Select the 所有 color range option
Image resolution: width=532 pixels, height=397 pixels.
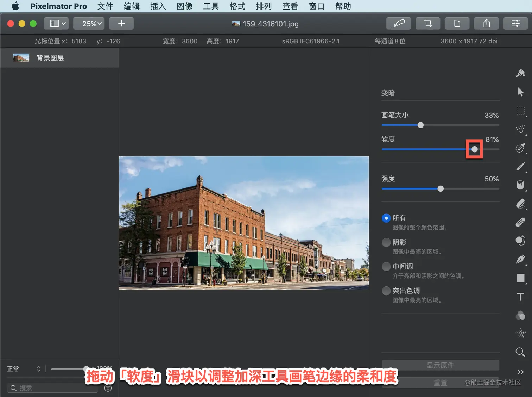[386, 218]
